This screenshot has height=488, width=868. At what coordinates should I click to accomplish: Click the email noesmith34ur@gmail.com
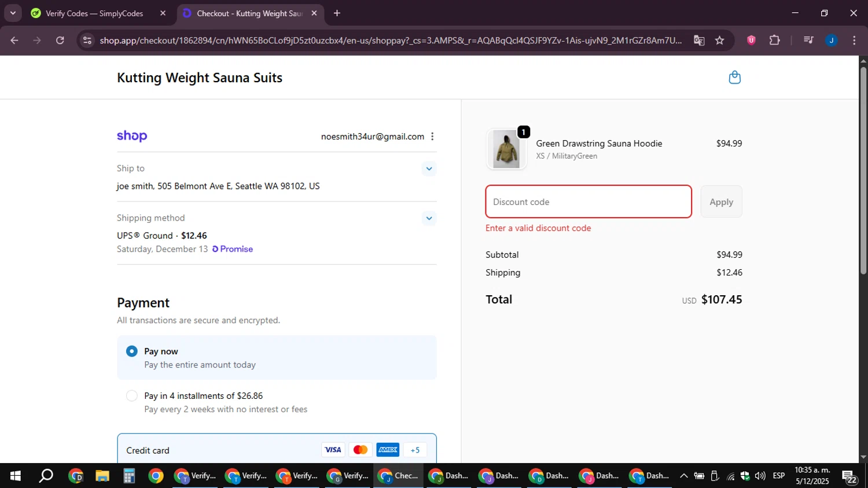coord(373,137)
